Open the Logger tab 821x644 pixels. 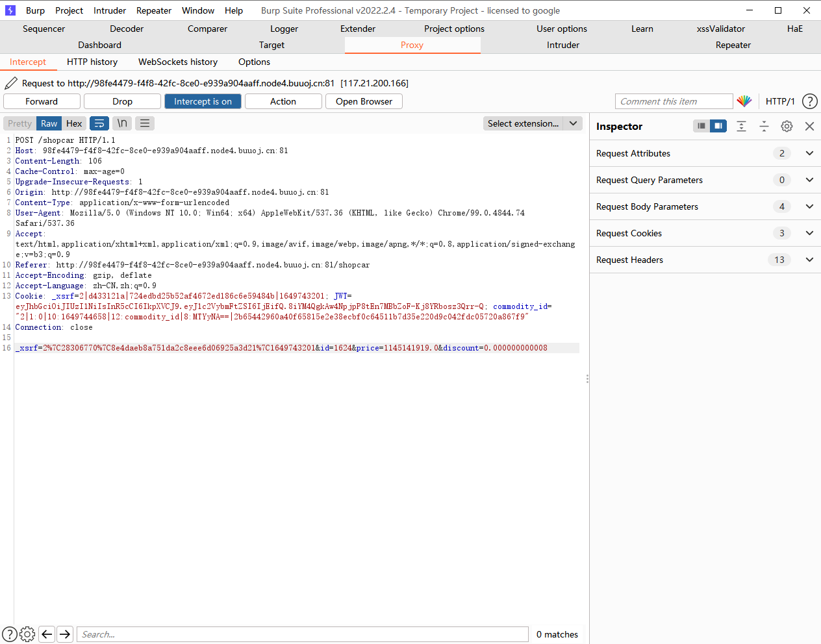click(284, 29)
